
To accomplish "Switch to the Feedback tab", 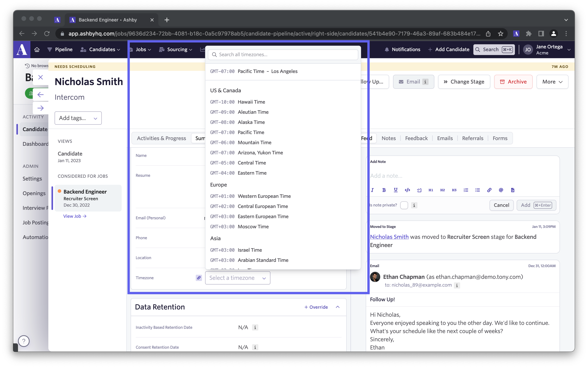I will click(x=416, y=138).
